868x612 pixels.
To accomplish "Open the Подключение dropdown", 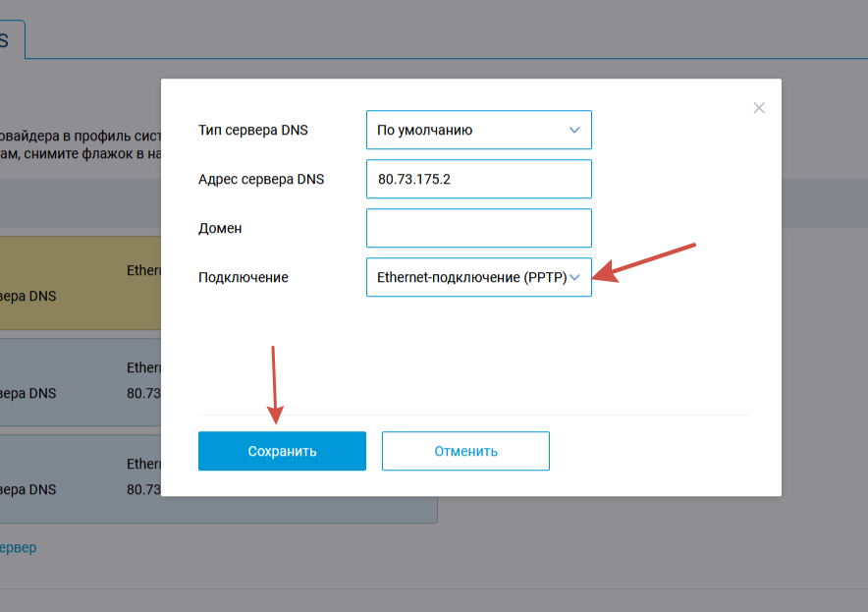I will (x=479, y=277).
